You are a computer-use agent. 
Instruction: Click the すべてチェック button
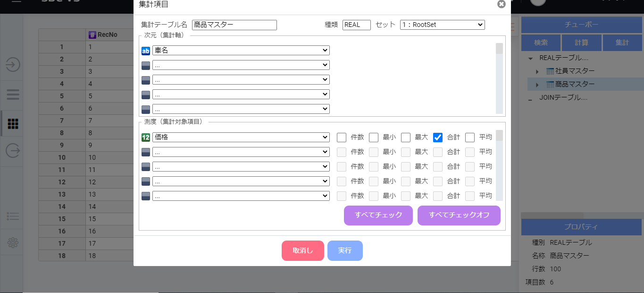pos(378,215)
